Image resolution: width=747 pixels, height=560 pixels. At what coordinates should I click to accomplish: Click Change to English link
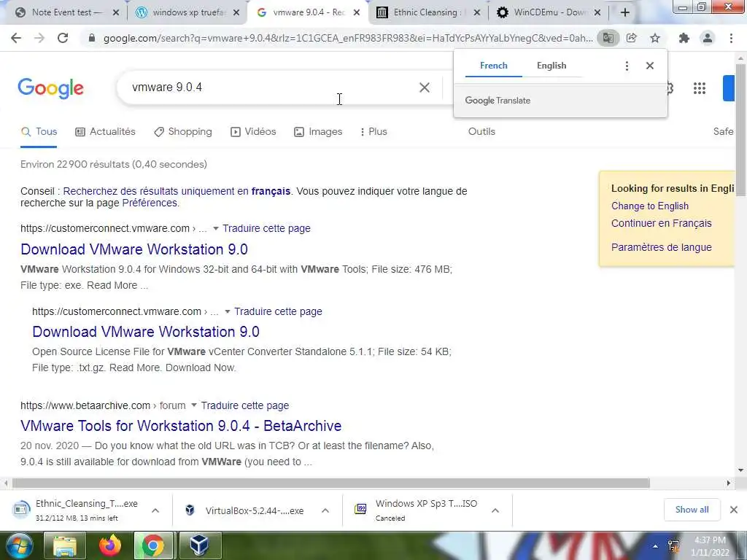tap(650, 206)
